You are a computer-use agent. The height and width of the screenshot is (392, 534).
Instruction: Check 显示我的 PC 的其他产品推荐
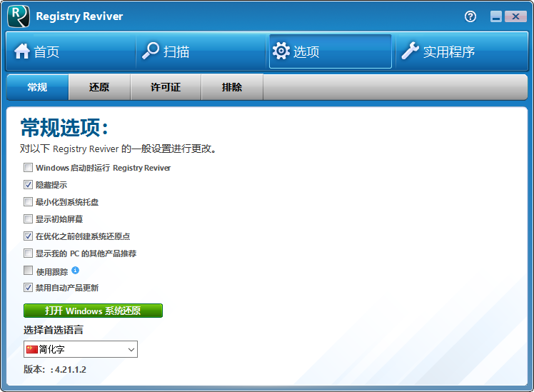[29, 253]
